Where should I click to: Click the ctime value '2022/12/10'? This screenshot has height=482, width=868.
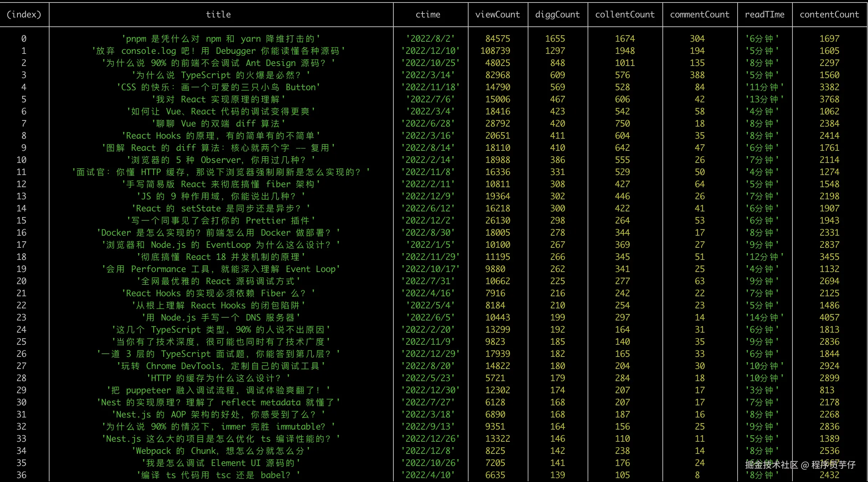tap(430, 51)
